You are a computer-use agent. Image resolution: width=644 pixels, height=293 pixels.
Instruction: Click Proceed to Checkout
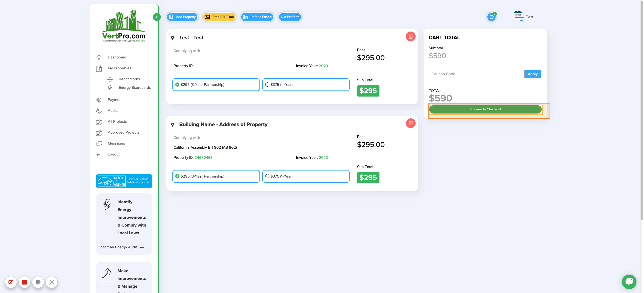[485, 109]
